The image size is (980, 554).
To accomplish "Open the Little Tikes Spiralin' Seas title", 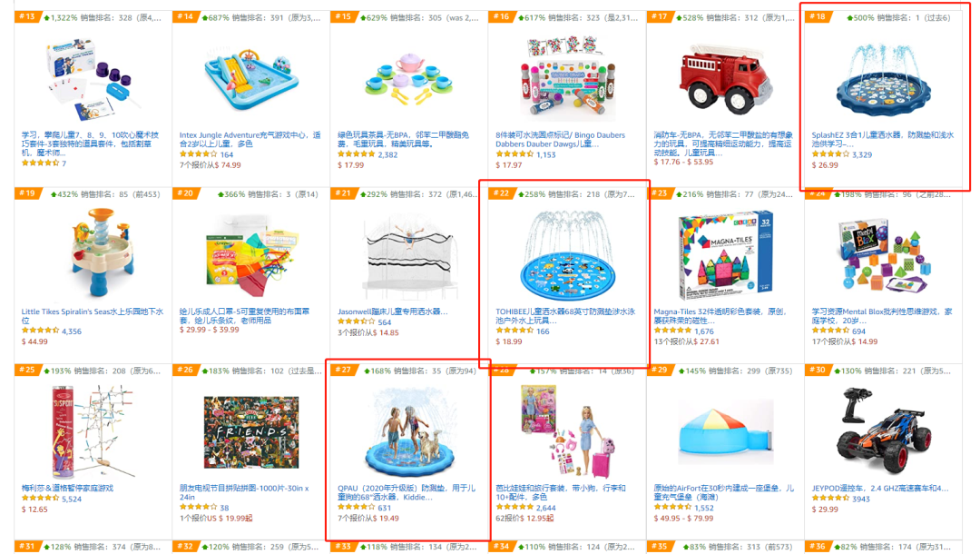I will coord(93,316).
